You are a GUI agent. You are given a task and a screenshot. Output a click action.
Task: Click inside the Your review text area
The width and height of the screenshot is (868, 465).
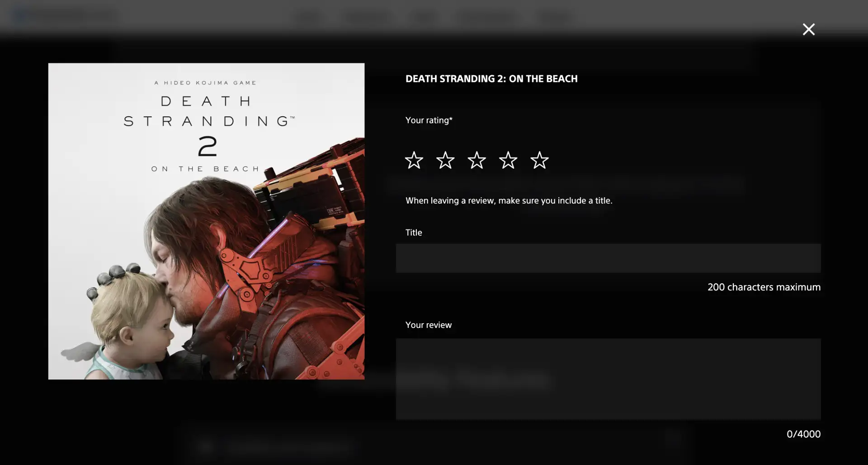[x=608, y=379]
